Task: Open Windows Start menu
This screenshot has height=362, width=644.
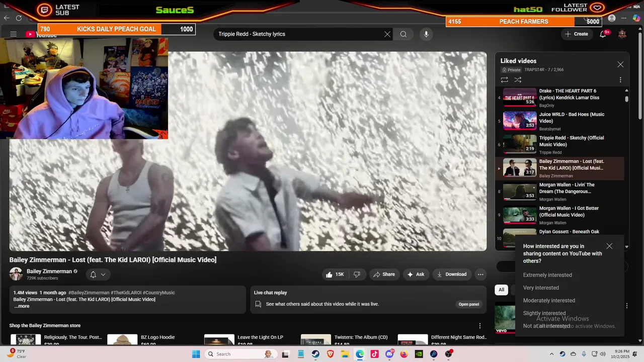Action: coord(196,354)
